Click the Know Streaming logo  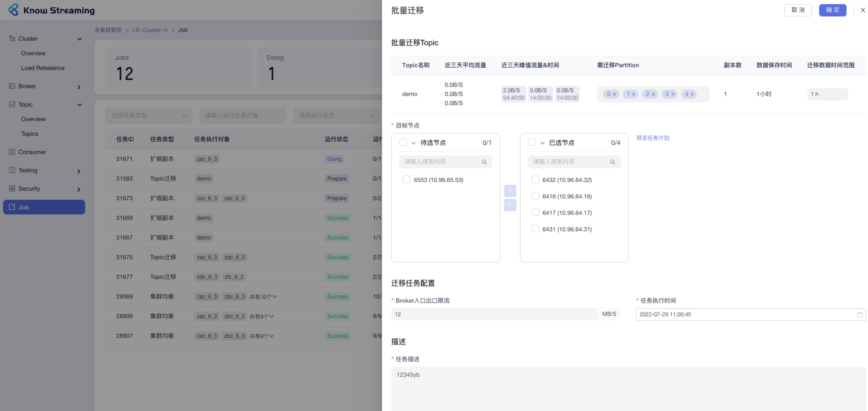pyautogui.click(x=13, y=10)
